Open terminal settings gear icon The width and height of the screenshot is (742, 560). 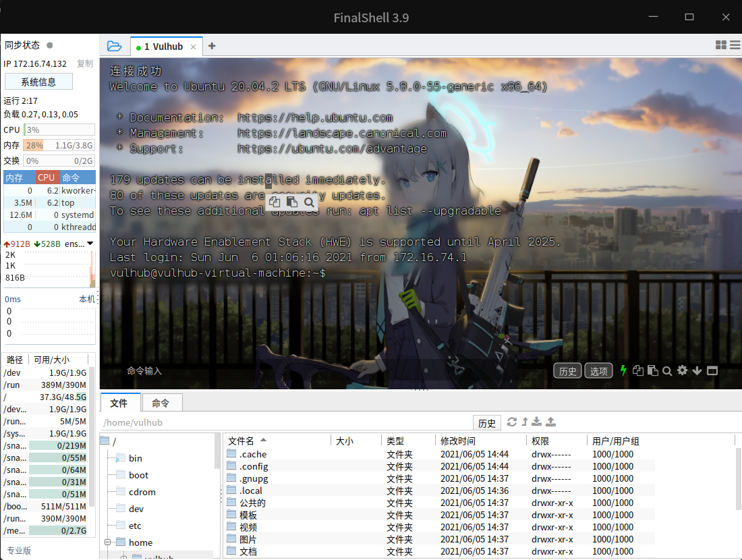click(682, 370)
